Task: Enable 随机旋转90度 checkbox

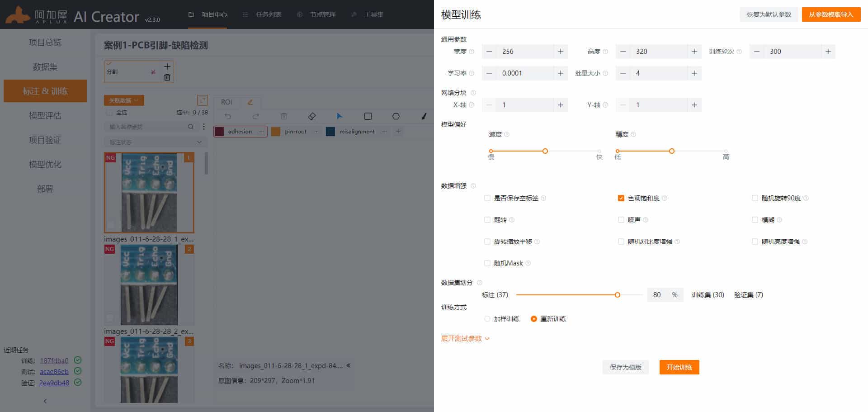Action: click(x=755, y=198)
